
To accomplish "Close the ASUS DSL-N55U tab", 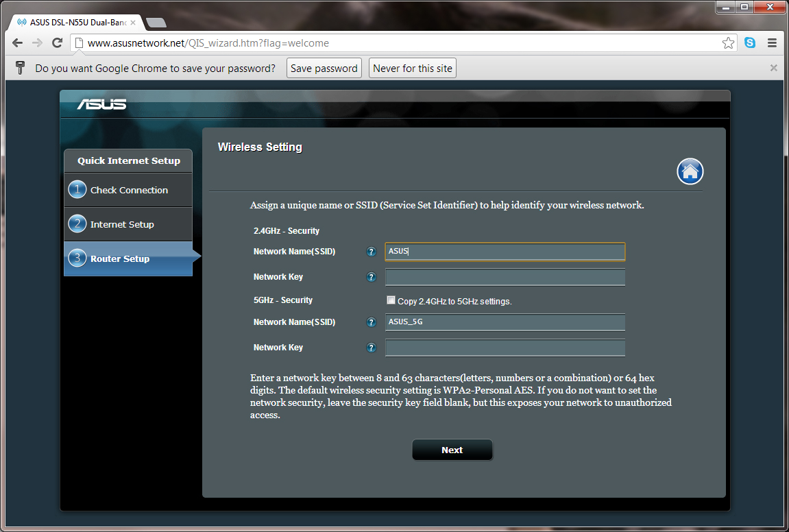I will (x=133, y=23).
